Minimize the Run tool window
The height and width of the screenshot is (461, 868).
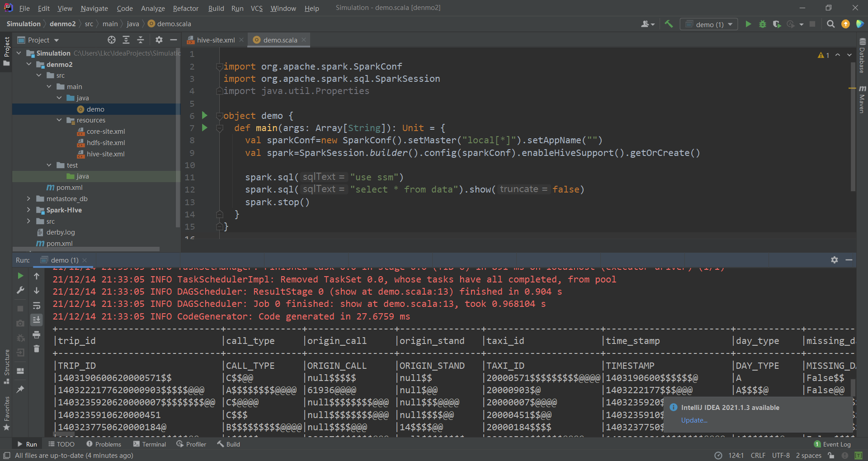pos(849,260)
